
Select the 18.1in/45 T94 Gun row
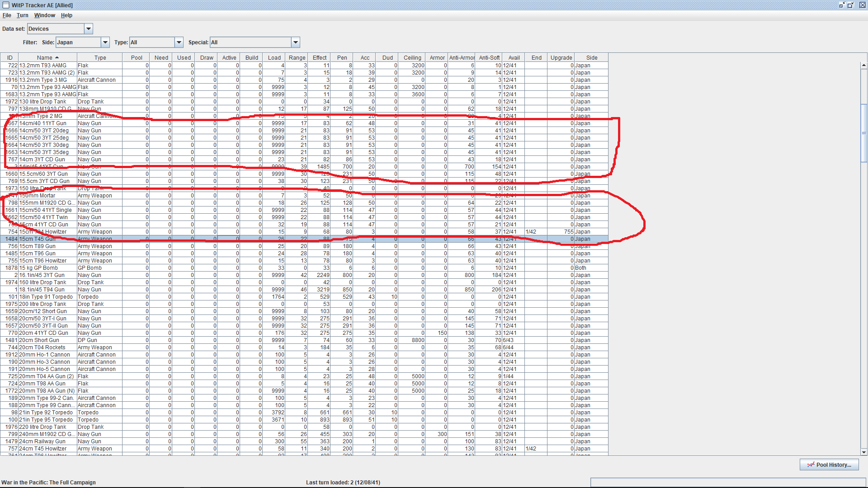[42, 290]
